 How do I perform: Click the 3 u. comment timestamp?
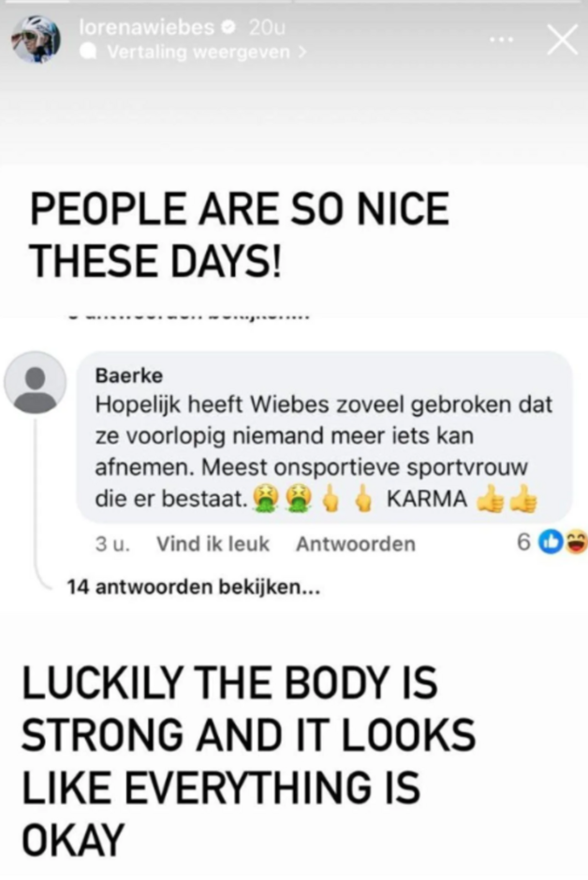point(112,544)
